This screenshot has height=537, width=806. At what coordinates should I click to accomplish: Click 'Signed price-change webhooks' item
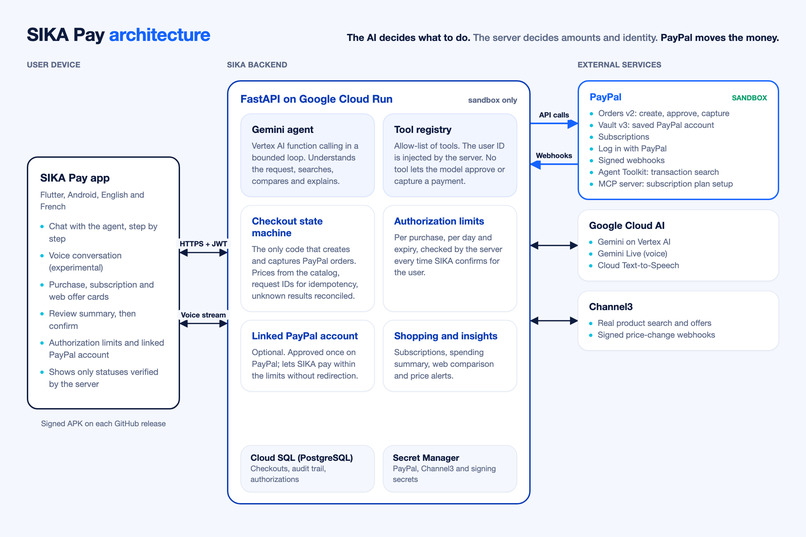[x=656, y=335]
